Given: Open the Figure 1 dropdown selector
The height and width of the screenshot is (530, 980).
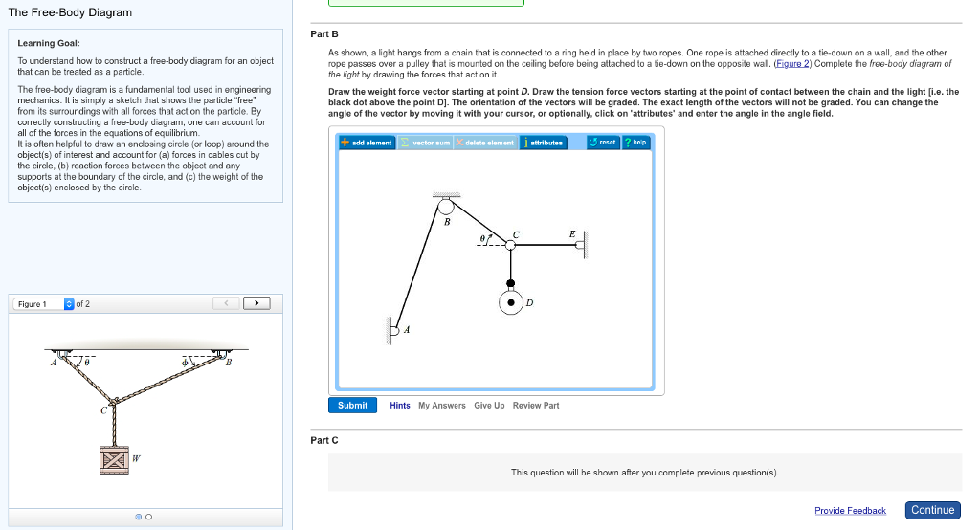Looking at the screenshot, I should pyautogui.click(x=68, y=304).
